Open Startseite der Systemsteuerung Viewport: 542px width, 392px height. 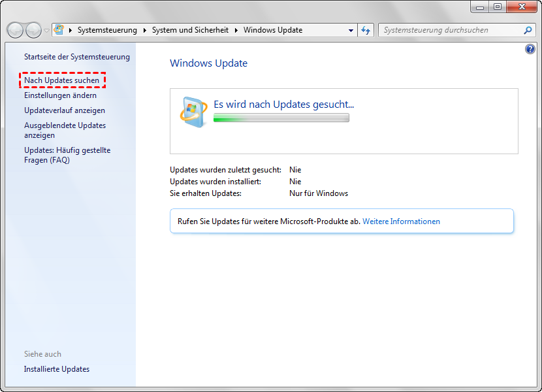77,57
